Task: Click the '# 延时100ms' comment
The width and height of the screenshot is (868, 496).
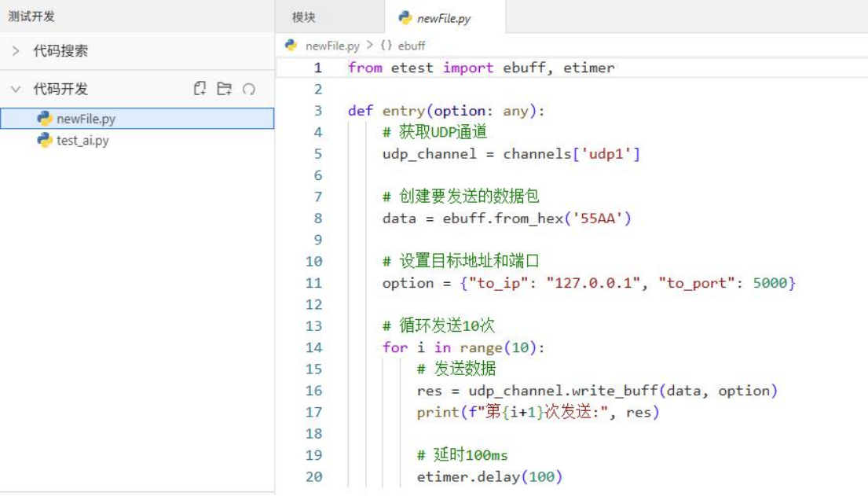Action: pyautogui.click(x=462, y=455)
